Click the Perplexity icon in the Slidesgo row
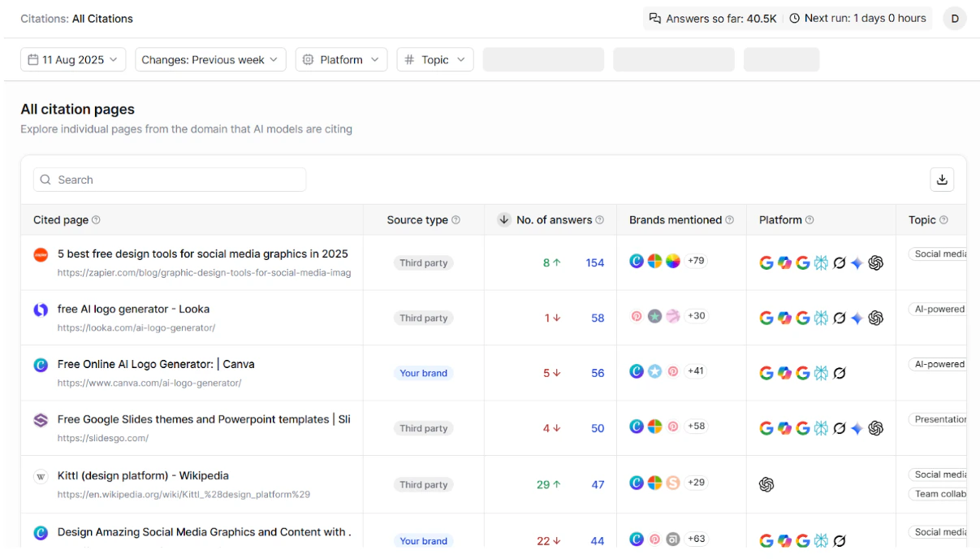The image size is (980, 559). [821, 428]
